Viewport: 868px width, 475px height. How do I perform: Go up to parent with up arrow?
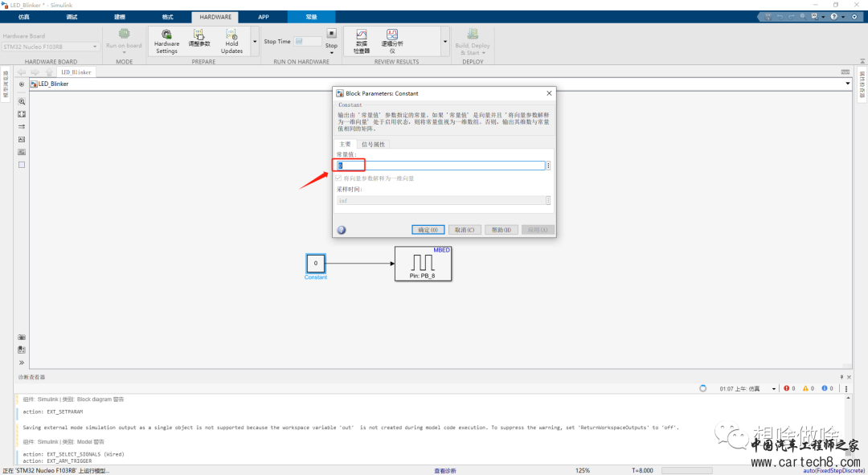pos(49,72)
